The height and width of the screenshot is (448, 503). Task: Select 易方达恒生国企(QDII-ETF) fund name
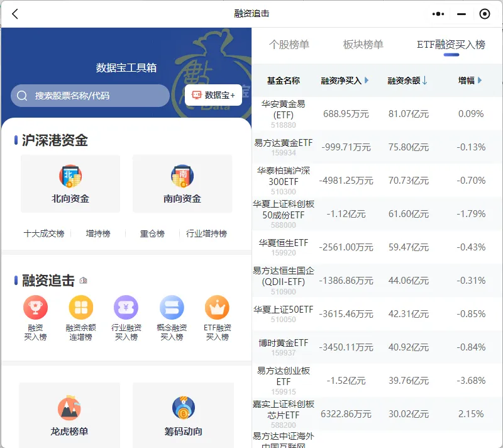[284, 276]
